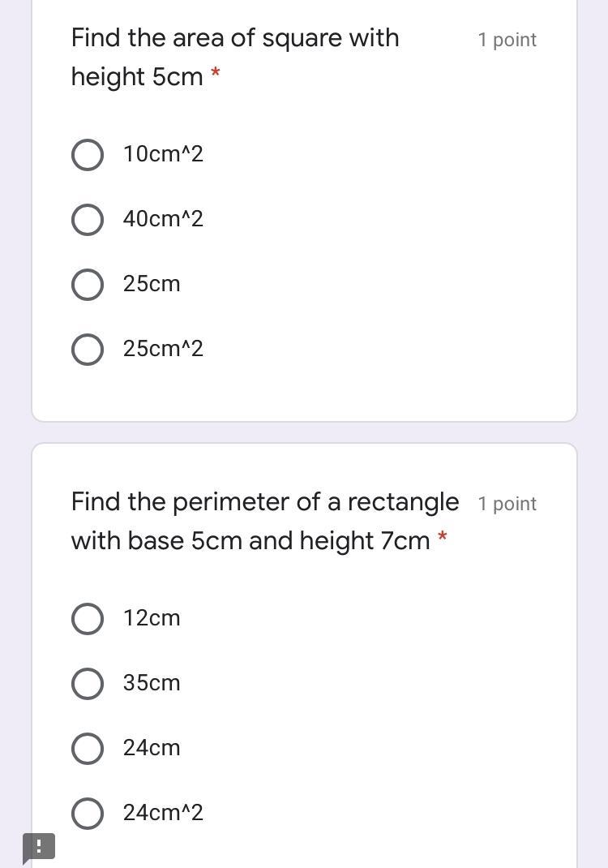Click the report problem feedback icon
Screen dimensions: 608x868
pos(38,846)
